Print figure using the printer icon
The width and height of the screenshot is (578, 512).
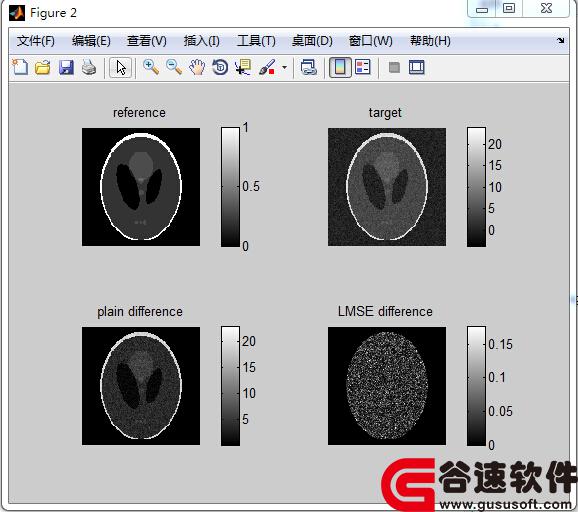[89, 67]
